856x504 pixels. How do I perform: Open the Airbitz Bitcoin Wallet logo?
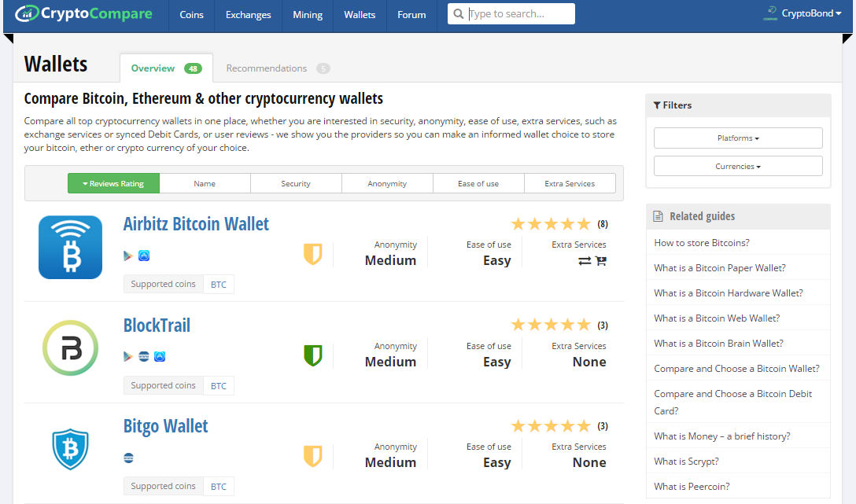tap(71, 247)
